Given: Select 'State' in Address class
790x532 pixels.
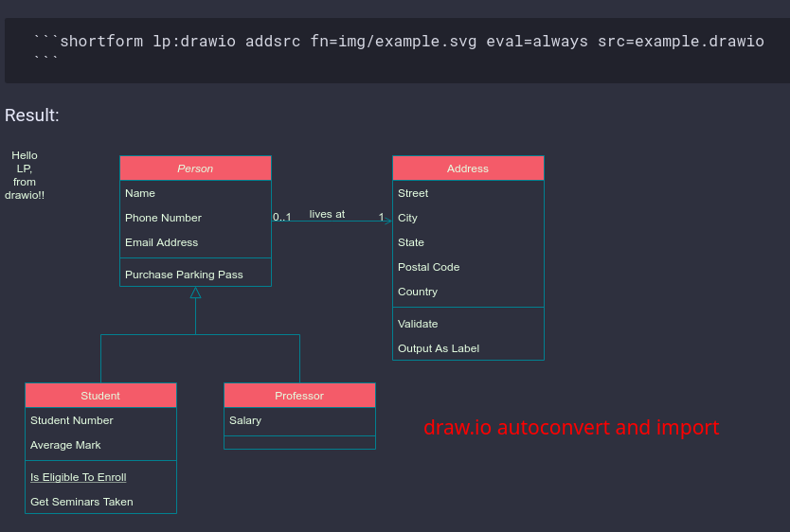Looking at the screenshot, I should point(411,242).
